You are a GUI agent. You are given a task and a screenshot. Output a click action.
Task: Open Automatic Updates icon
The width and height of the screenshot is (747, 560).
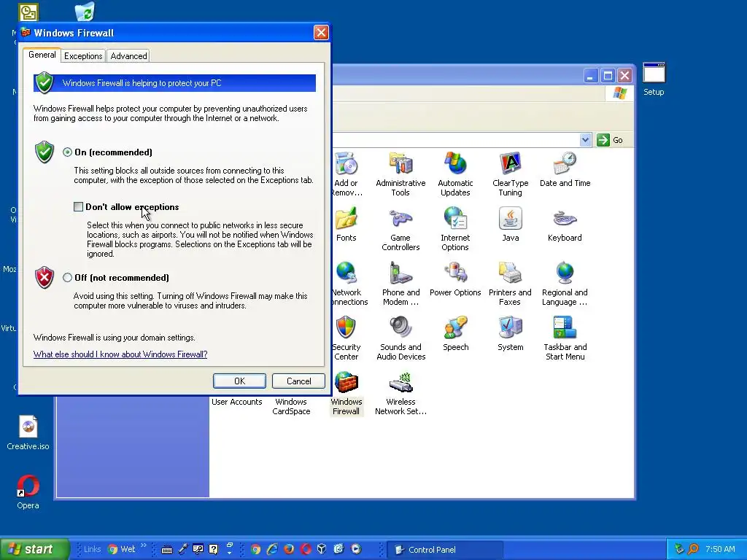[x=455, y=174]
